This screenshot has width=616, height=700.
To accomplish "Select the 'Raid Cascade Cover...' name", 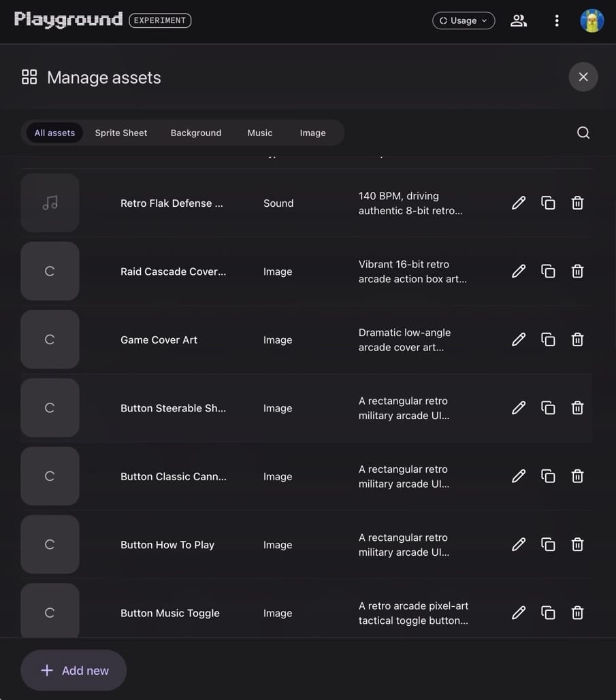I will pyautogui.click(x=174, y=271).
